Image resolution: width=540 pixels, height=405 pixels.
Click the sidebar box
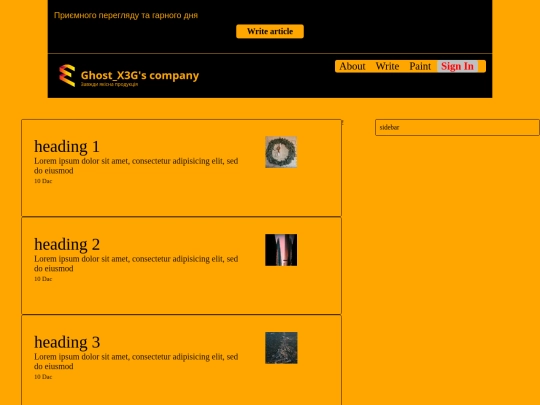pyautogui.click(x=457, y=127)
